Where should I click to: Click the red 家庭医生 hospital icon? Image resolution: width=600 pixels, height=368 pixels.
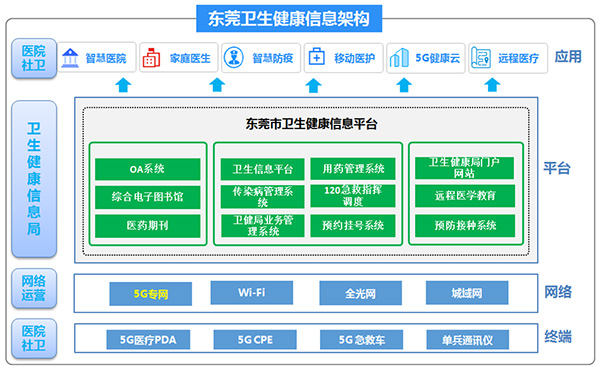(151, 58)
